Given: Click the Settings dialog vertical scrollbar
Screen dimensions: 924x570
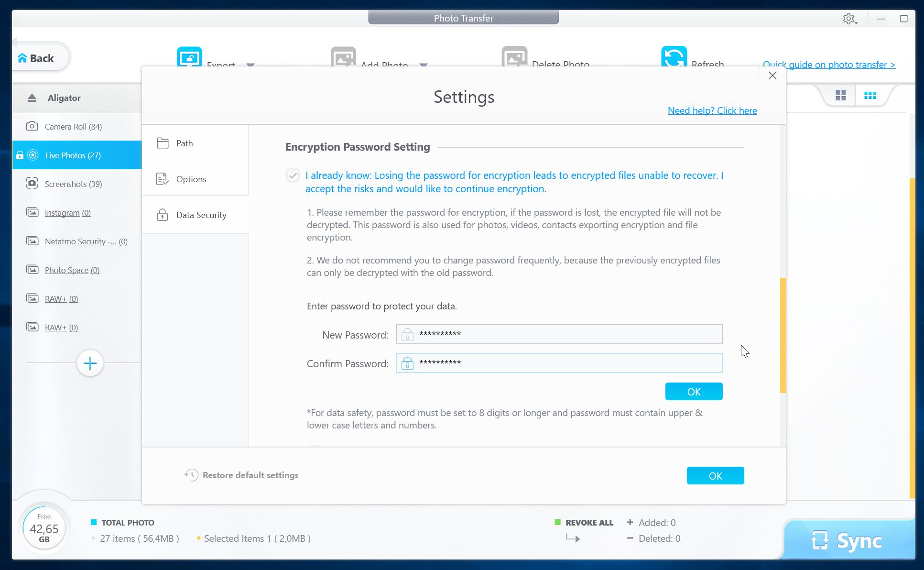Looking at the screenshot, I should coord(783,335).
